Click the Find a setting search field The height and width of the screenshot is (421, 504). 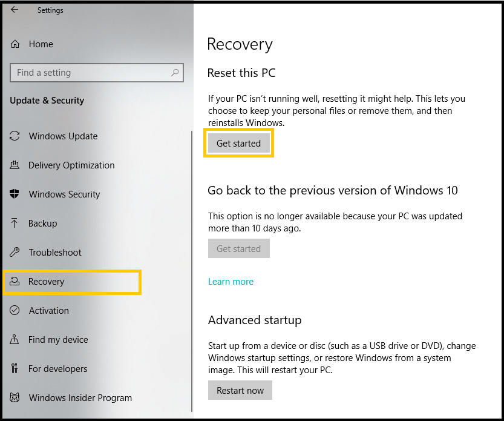91,72
